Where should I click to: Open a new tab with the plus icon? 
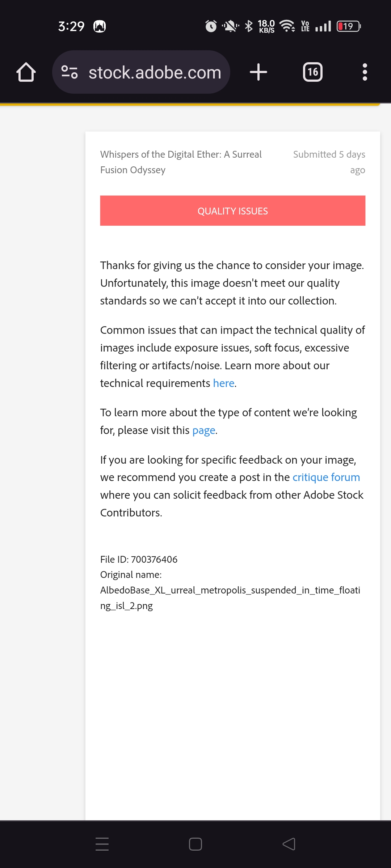[258, 72]
